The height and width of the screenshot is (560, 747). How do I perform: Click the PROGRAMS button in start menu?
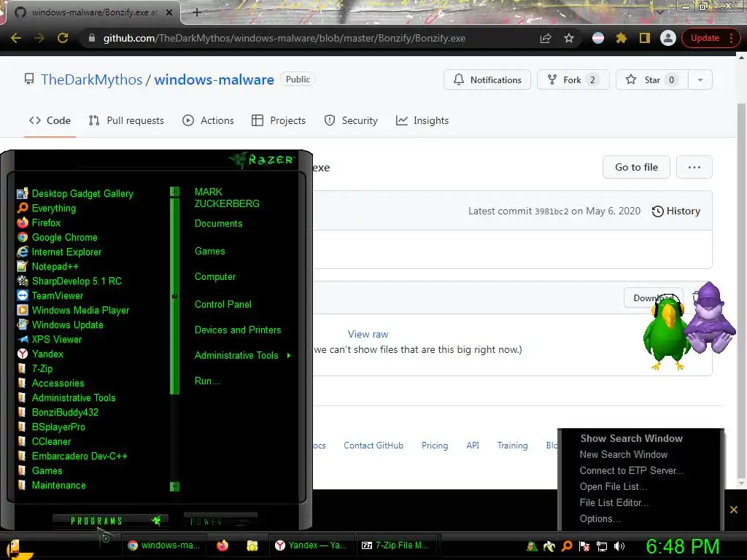(x=109, y=521)
